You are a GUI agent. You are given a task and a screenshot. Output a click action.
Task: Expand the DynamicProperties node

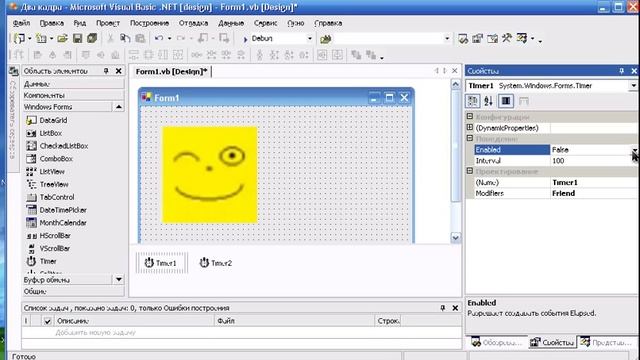coord(470,127)
